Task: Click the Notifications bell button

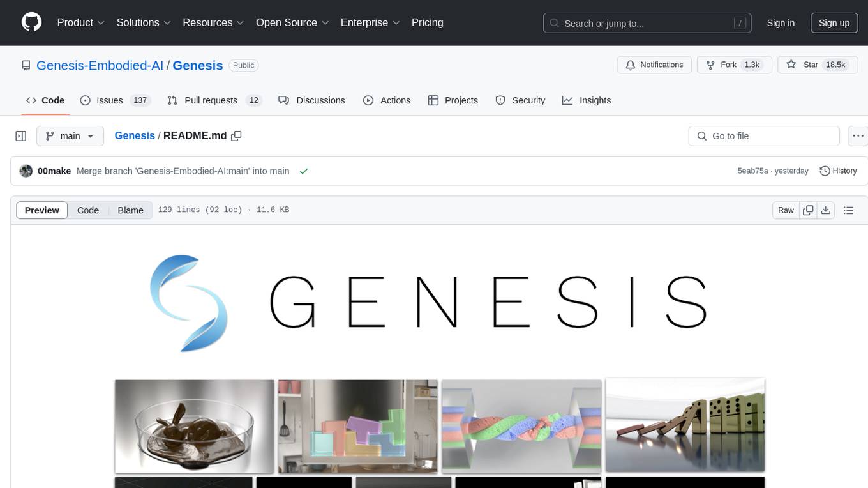Action: pos(654,65)
